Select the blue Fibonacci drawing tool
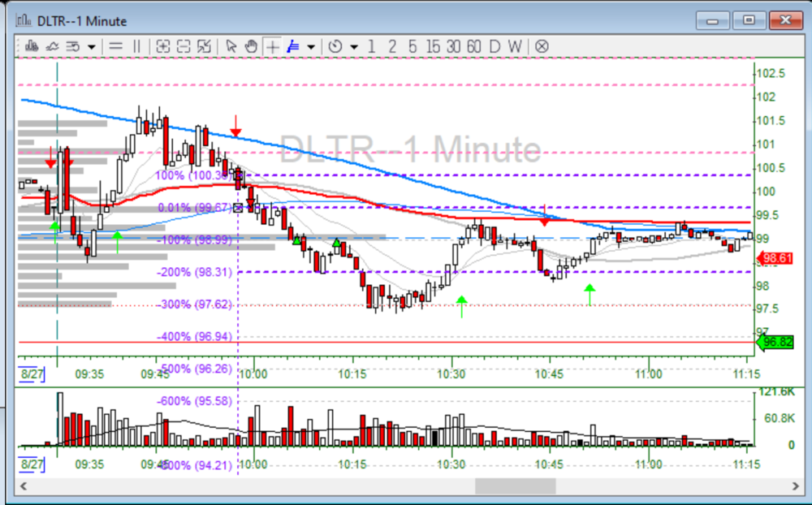This screenshot has height=505, width=812. (292, 46)
